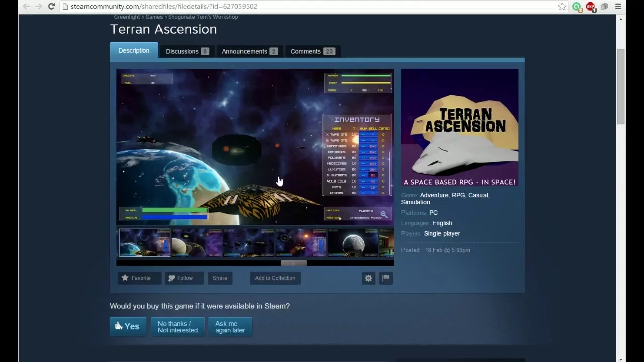The image size is (644, 362).
Task: Click No thanks / Not interested
Action: click(x=178, y=327)
